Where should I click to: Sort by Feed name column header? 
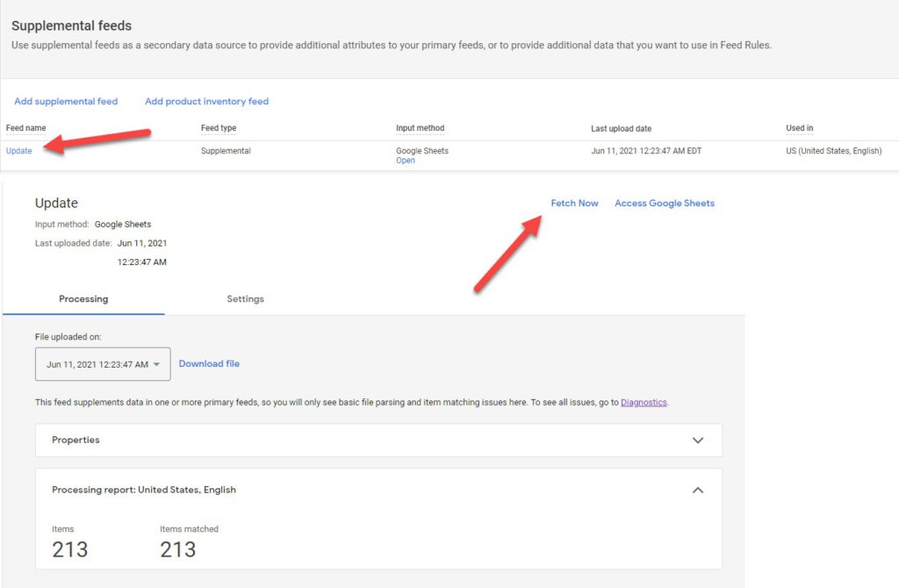[25, 128]
